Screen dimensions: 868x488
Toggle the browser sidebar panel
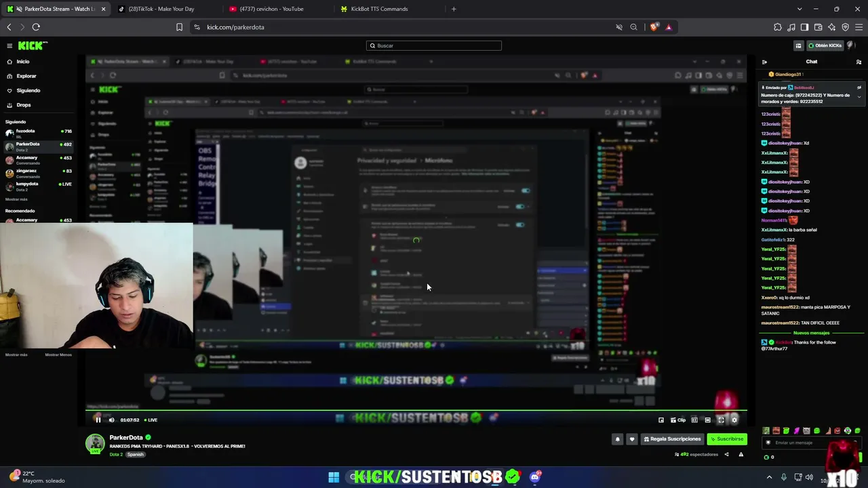coord(804,27)
